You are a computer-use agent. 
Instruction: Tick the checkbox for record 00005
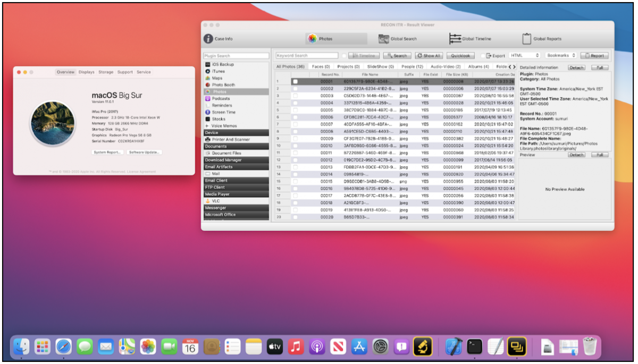click(x=295, y=110)
